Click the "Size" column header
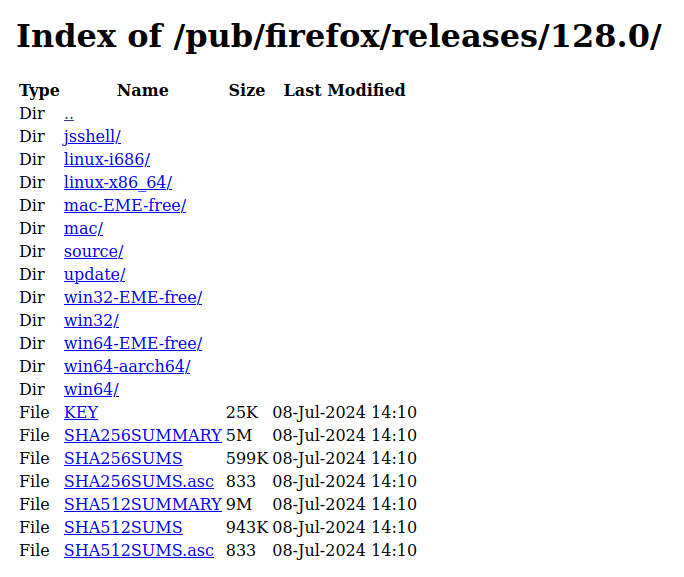Image resolution: width=684 pixels, height=577 pixels. (247, 90)
